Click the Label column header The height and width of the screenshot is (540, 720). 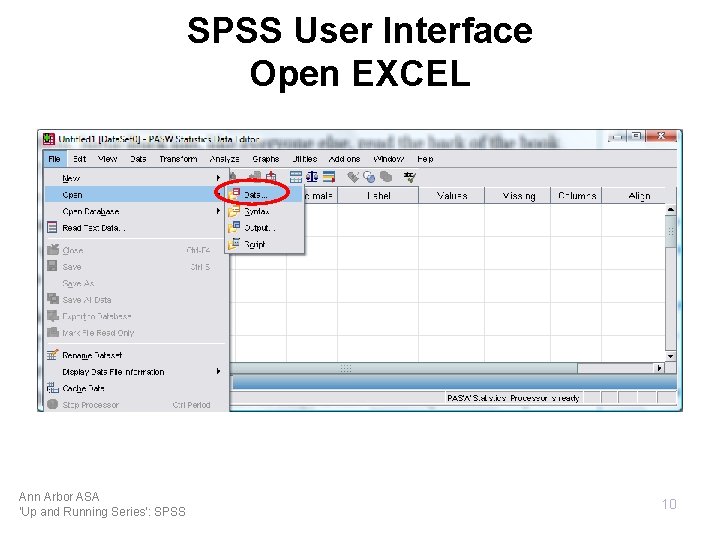point(378,196)
